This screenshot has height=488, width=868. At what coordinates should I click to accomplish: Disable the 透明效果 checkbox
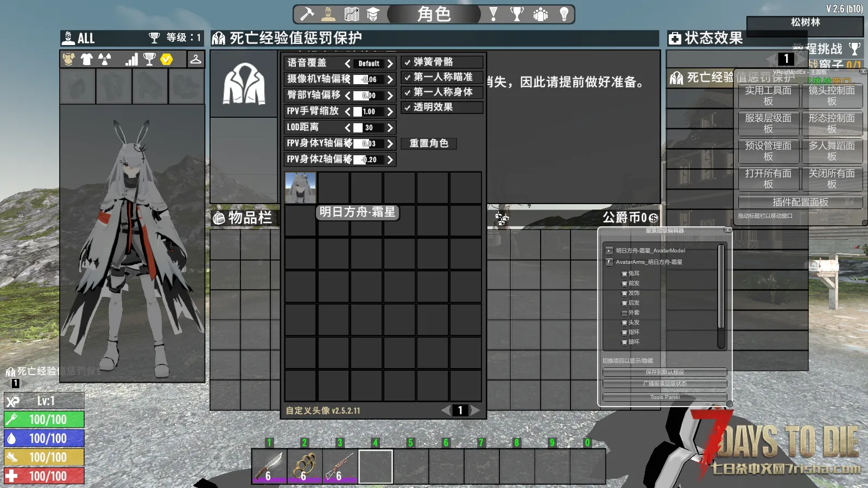408,107
